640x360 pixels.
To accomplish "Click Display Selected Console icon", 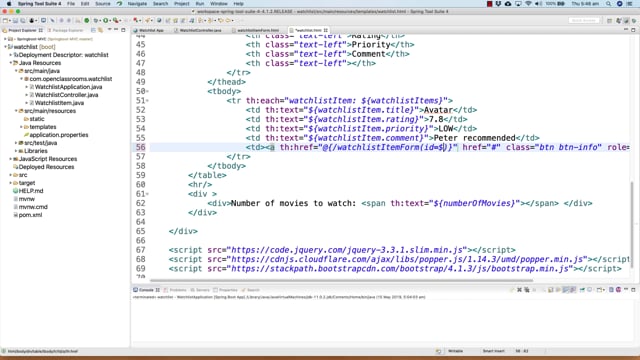I will [590, 290].
